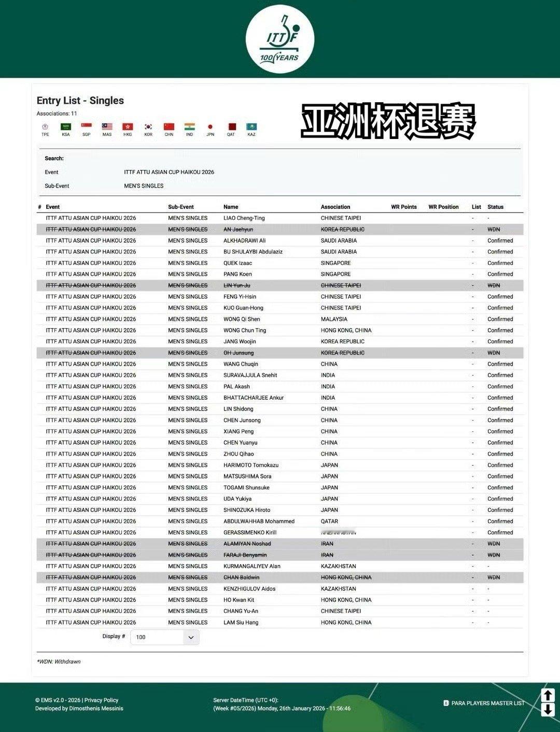
Task: Click player name FENG Yi-Hsin
Action: [240, 297]
